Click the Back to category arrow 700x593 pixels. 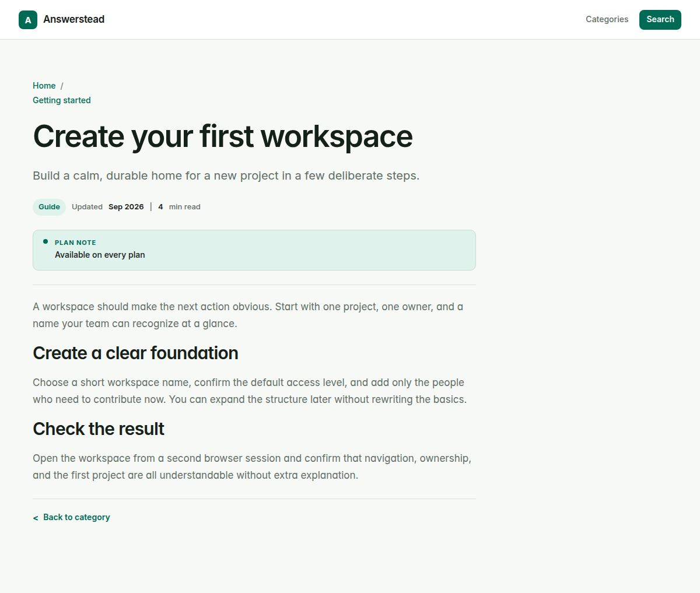click(x=36, y=518)
